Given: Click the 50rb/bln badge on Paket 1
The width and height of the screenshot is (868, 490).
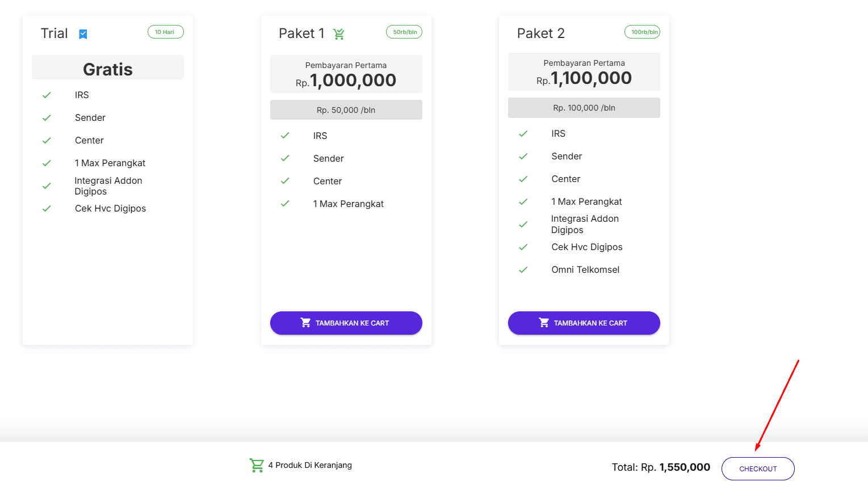Looking at the screenshot, I should 404,32.
